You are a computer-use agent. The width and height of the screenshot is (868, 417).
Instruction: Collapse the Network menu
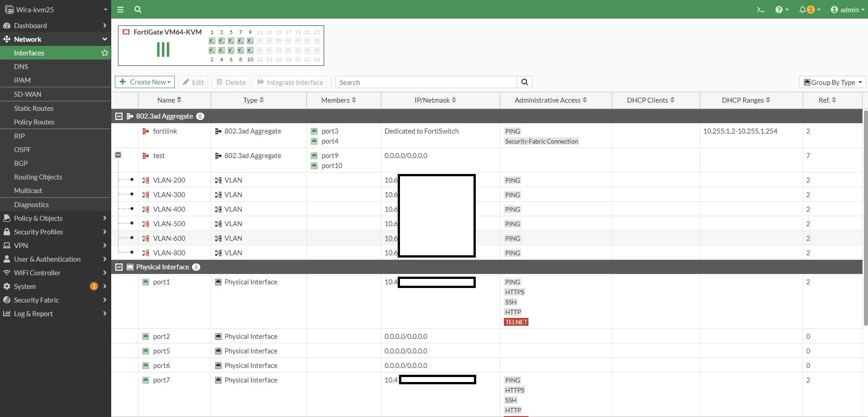point(55,40)
